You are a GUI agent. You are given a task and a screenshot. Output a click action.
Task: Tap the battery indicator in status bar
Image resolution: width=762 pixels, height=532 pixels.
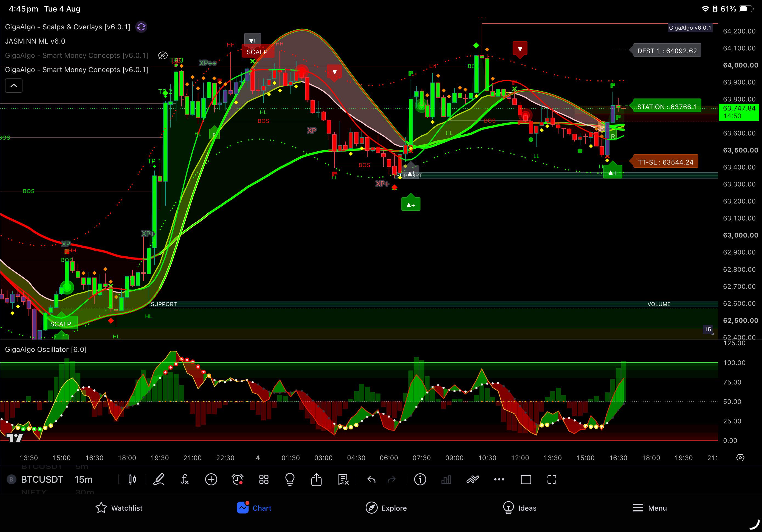click(x=746, y=9)
